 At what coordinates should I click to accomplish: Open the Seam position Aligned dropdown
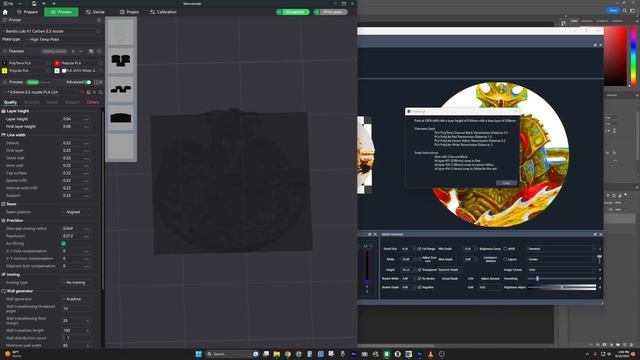pos(77,212)
